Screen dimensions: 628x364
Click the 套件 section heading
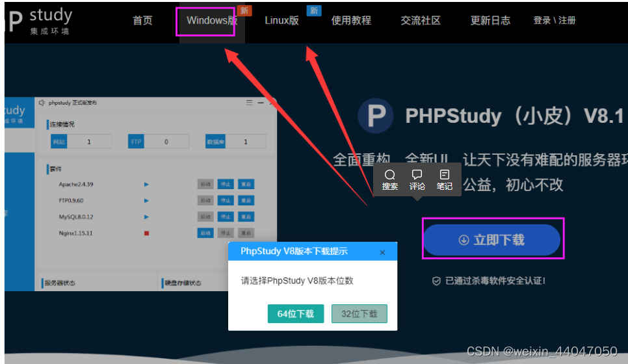pyautogui.click(x=56, y=169)
